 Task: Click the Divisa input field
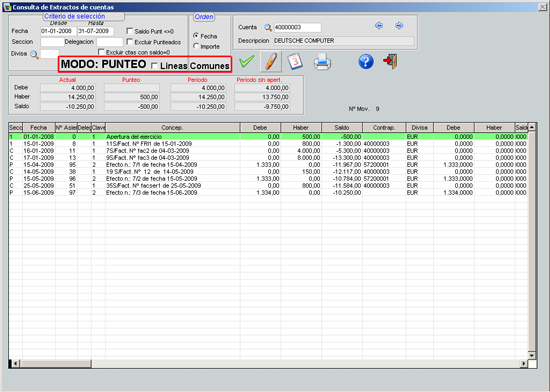pyautogui.click(x=50, y=54)
